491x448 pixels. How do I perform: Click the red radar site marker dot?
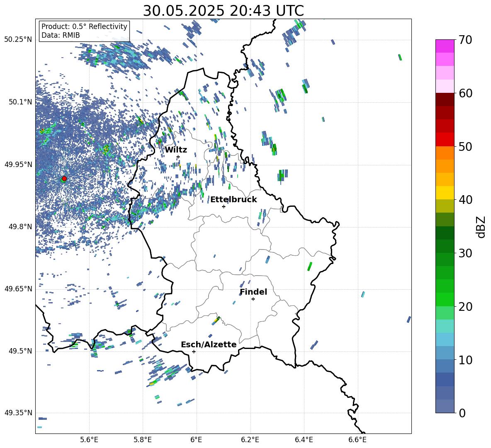click(64, 178)
